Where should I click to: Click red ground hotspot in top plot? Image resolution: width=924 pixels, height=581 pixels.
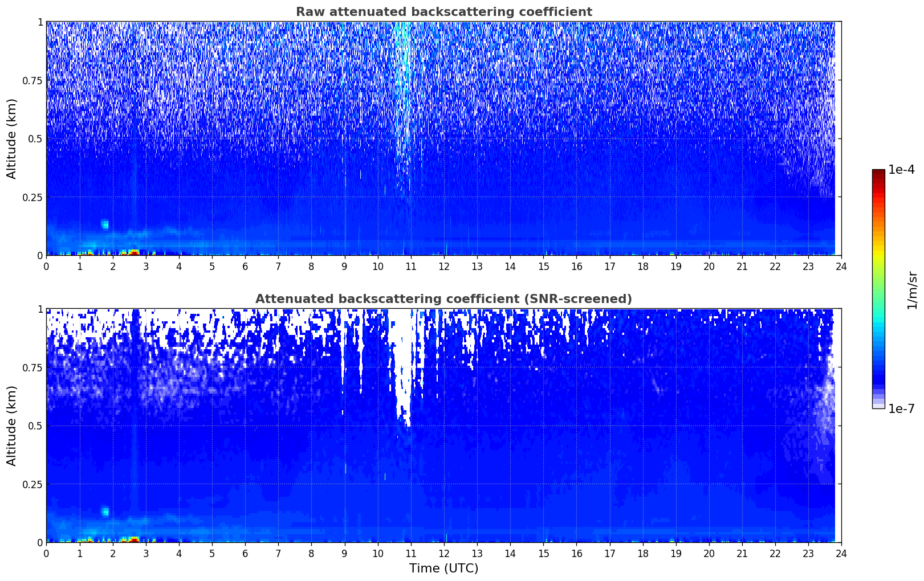[133, 252]
